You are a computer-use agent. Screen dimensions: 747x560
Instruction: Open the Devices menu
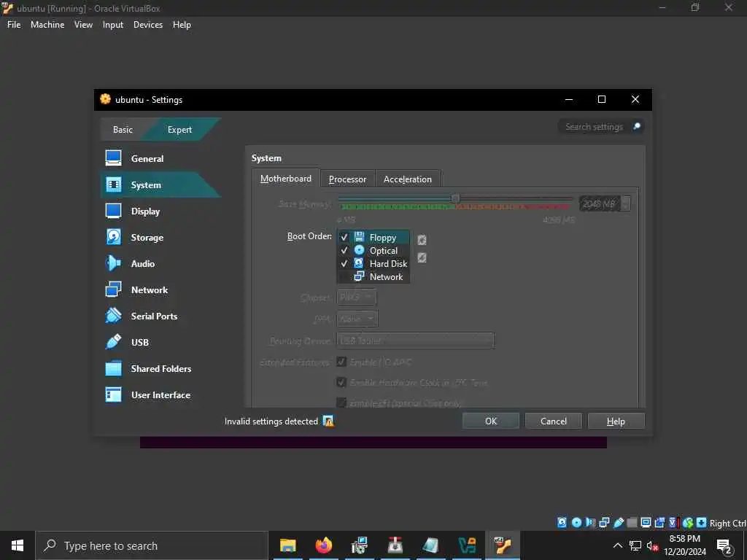coord(147,25)
